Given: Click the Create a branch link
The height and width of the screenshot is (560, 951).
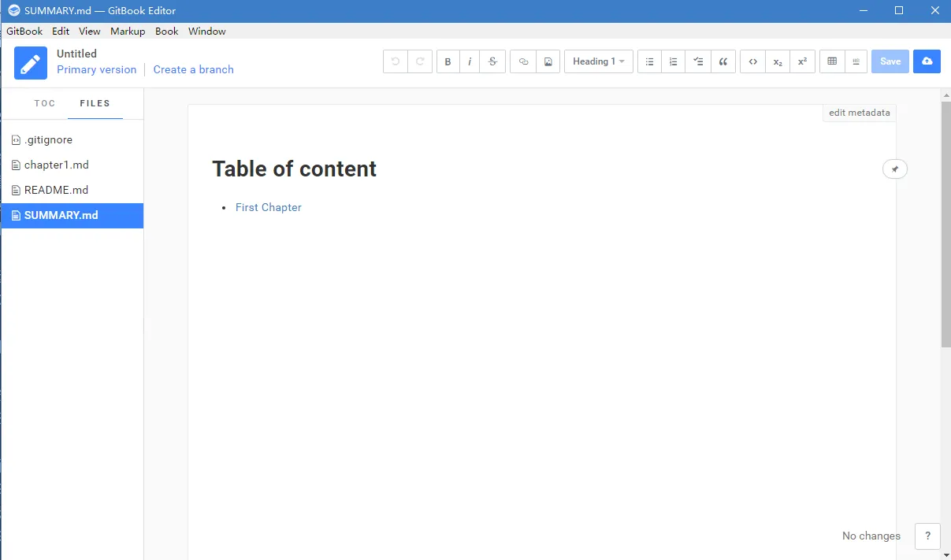Looking at the screenshot, I should [193, 69].
